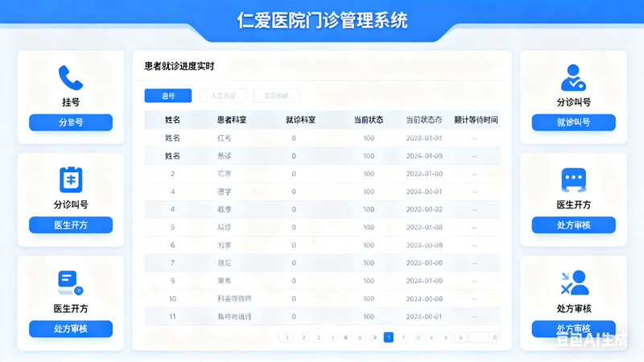644x362 pixels.
Task: Click the 0 value in row 7
Action: [x=294, y=263]
